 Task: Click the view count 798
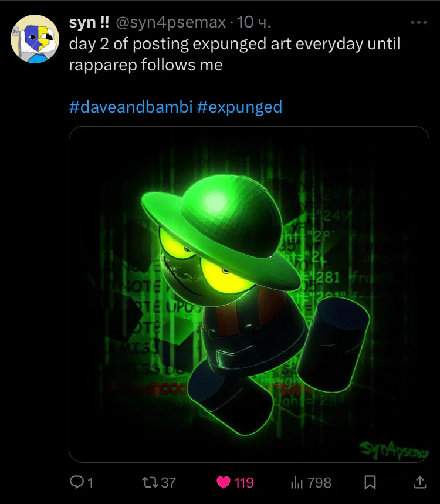click(x=319, y=483)
